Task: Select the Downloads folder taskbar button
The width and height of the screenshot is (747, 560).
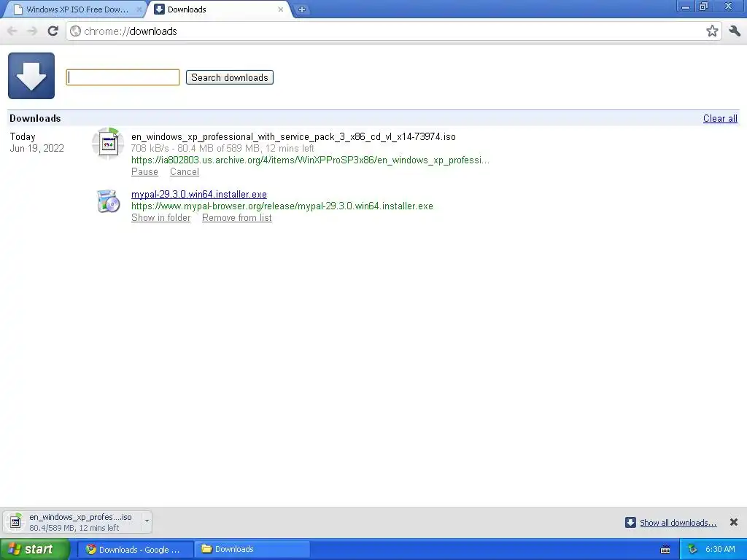Action: click(252, 550)
